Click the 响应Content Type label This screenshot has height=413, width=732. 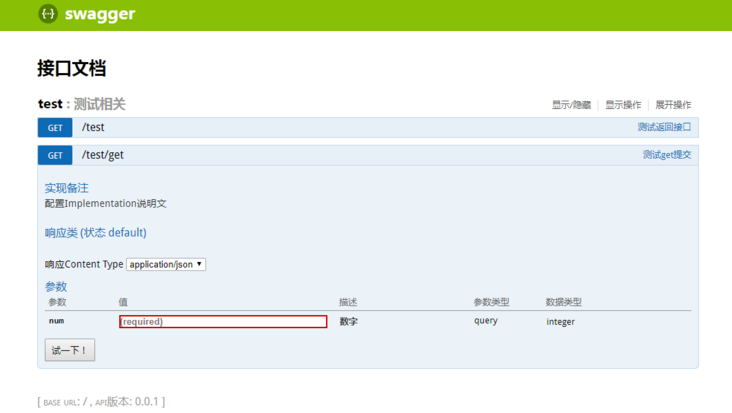pos(84,264)
